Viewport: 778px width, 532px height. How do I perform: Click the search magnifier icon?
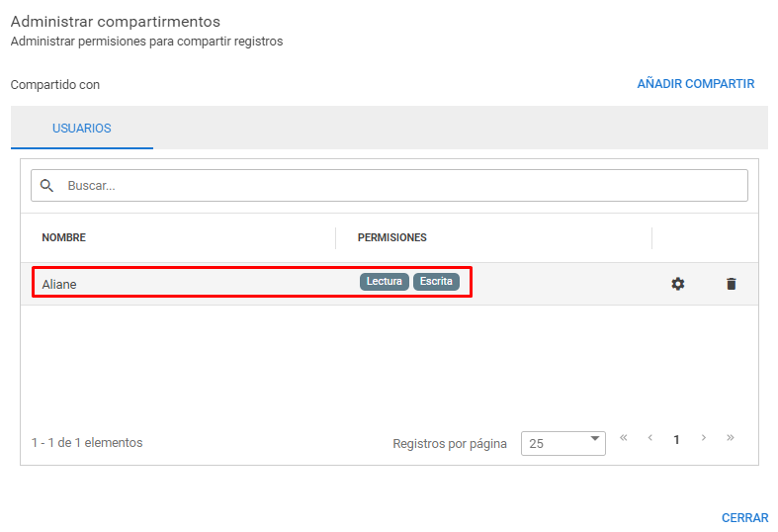coord(46,186)
